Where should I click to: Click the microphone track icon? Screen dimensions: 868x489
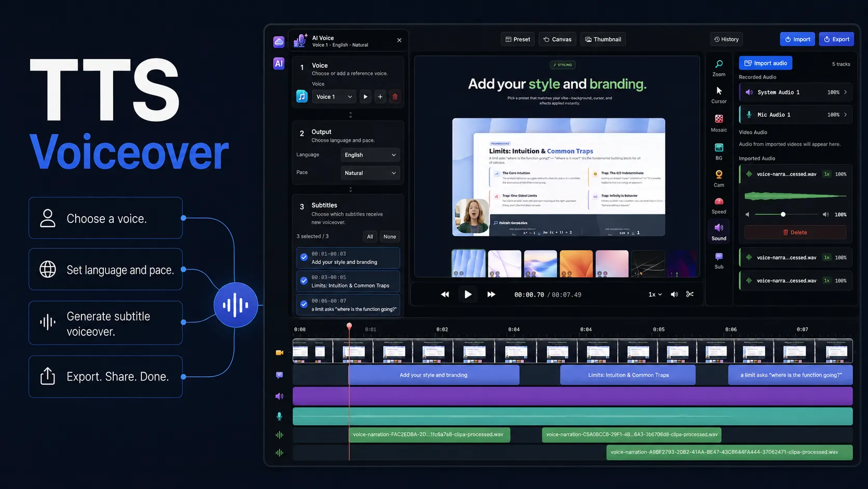click(279, 416)
